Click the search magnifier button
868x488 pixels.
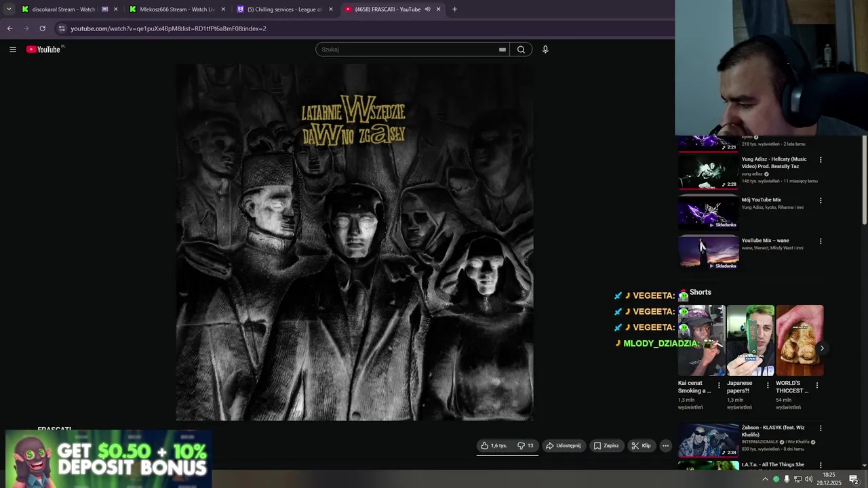tap(521, 49)
